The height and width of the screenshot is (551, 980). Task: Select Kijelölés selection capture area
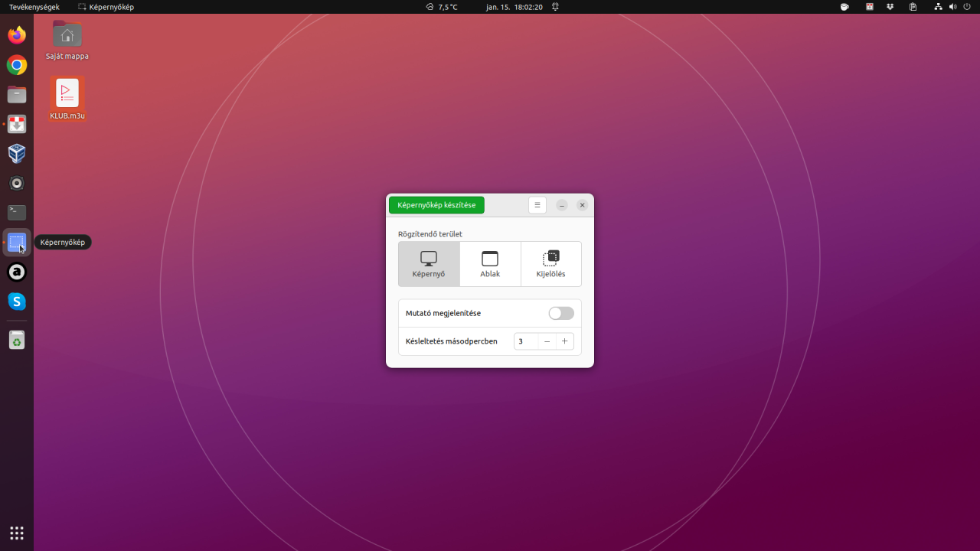tap(550, 264)
